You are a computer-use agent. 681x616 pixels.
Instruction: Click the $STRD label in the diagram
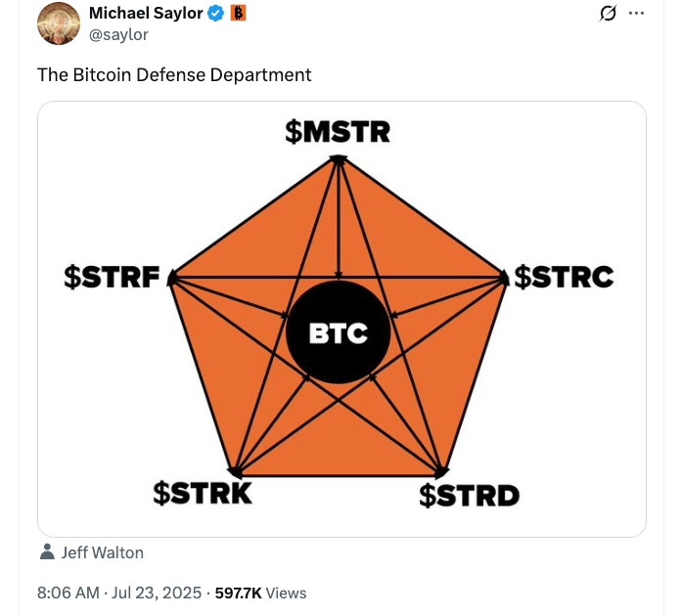[469, 495]
